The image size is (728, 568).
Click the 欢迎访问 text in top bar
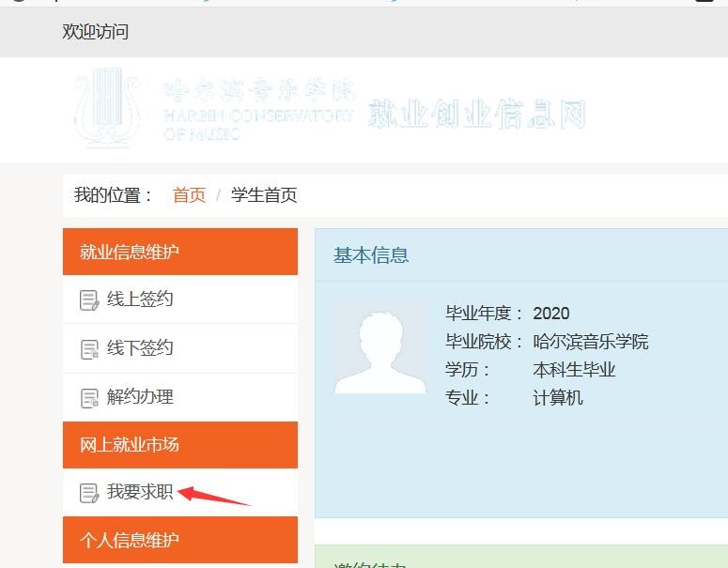coord(95,32)
